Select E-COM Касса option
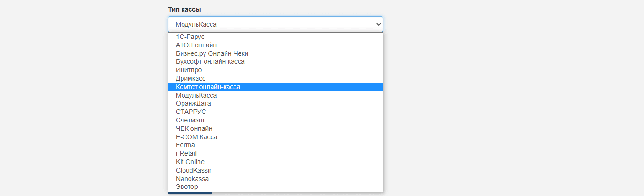644x196 pixels. 197,137
